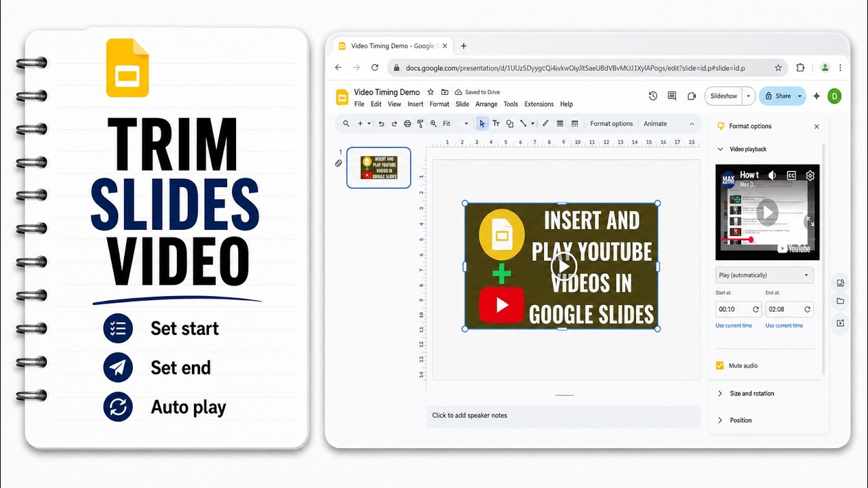Click the redo arrow

point(393,123)
